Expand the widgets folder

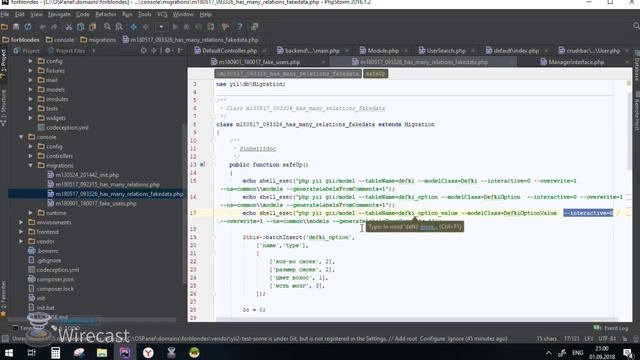coord(31,118)
